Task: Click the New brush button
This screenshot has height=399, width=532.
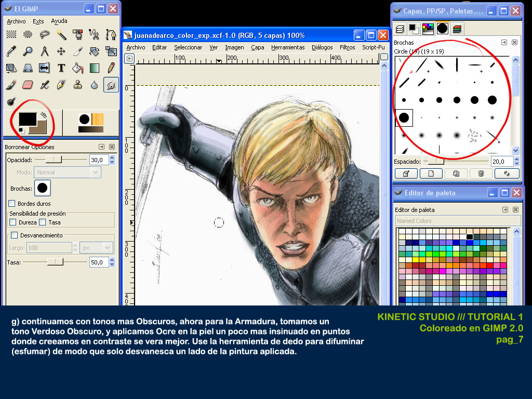Action: coord(431,174)
